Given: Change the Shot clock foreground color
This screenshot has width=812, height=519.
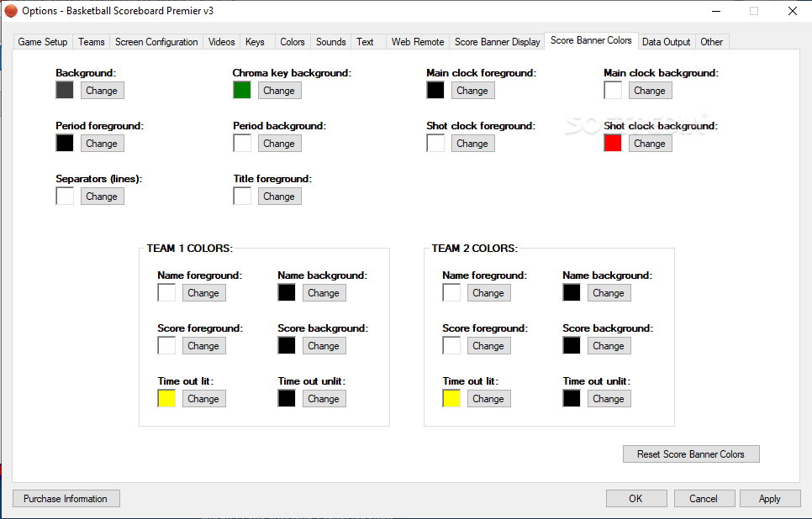Looking at the screenshot, I should point(472,144).
